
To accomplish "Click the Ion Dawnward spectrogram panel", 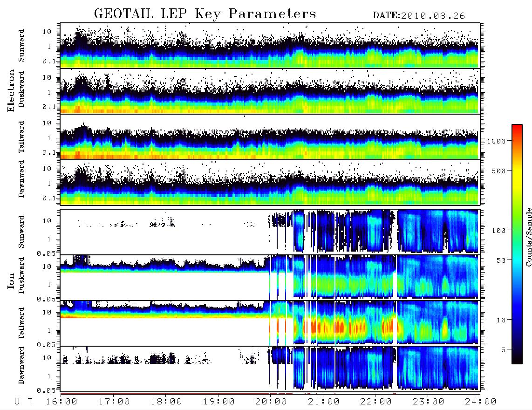I will [x=270, y=369].
